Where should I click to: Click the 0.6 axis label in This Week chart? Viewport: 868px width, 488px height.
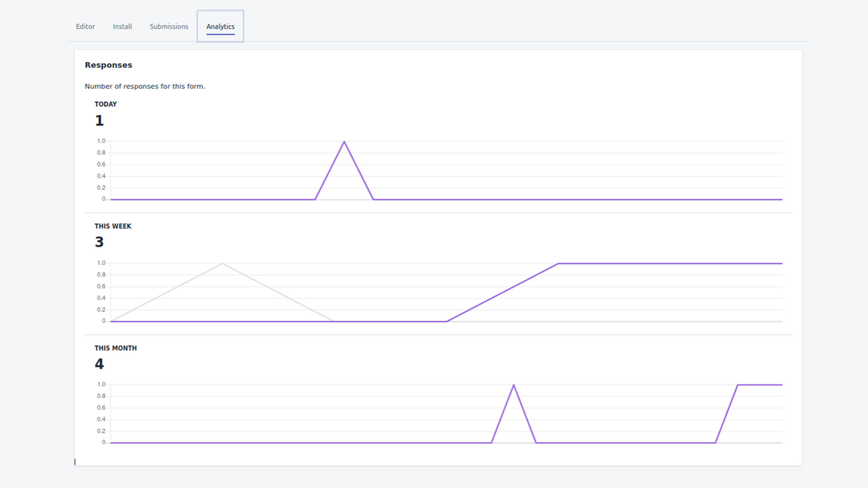tap(101, 286)
